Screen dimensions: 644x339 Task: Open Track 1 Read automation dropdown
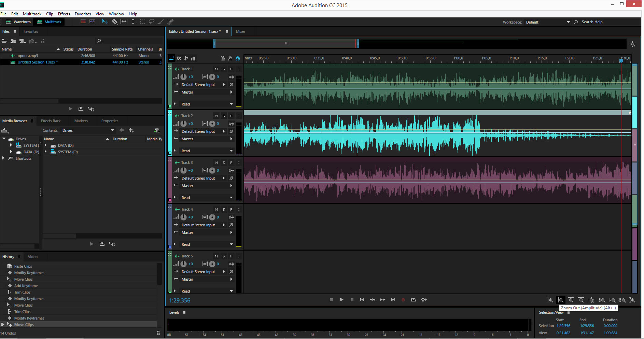pos(207,104)
